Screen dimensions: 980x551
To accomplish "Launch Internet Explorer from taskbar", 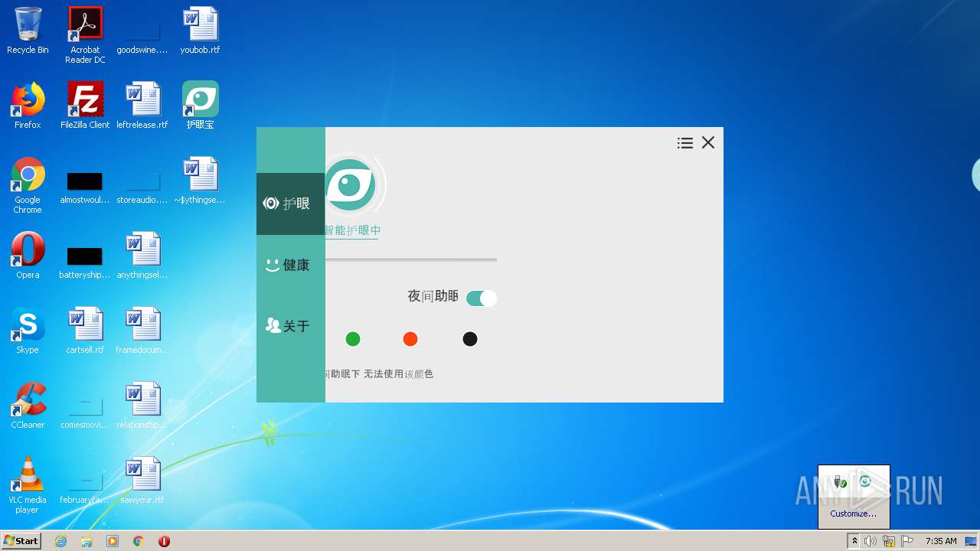I will (61, 541).
